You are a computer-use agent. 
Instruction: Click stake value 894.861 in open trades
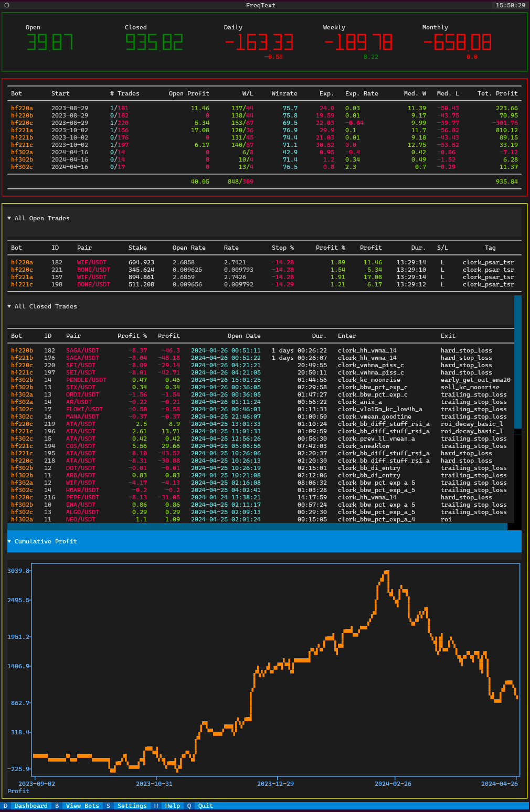141,277
